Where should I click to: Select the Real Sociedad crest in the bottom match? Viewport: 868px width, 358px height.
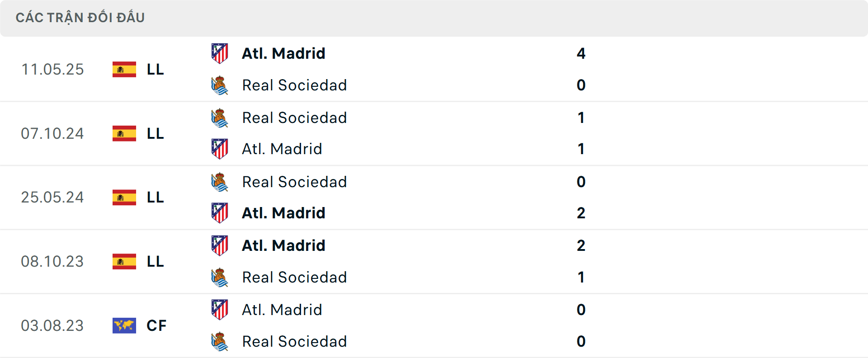(x=220, y=341)
